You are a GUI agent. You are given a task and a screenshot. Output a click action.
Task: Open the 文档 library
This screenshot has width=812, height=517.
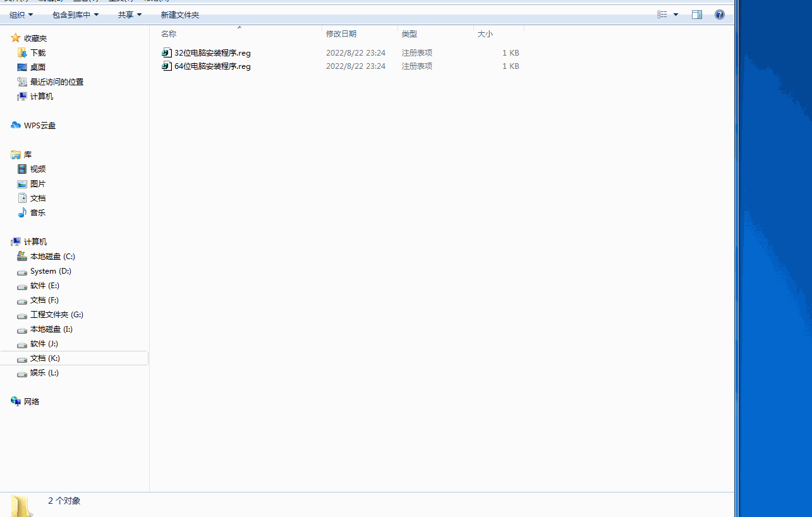(x=32, y=198)
